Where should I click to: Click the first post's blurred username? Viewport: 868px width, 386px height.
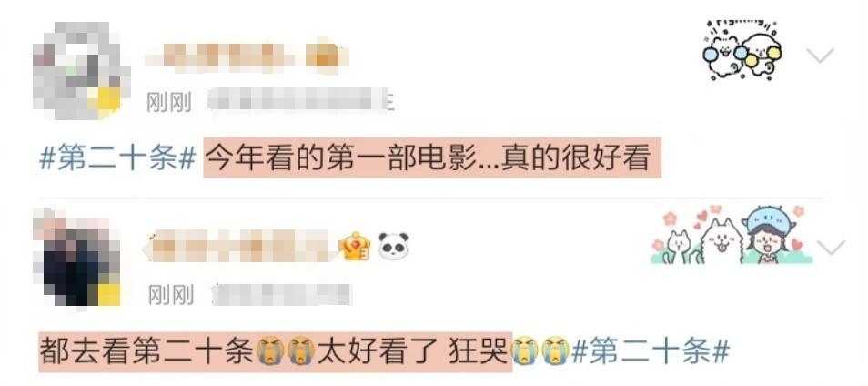point(247,56)
